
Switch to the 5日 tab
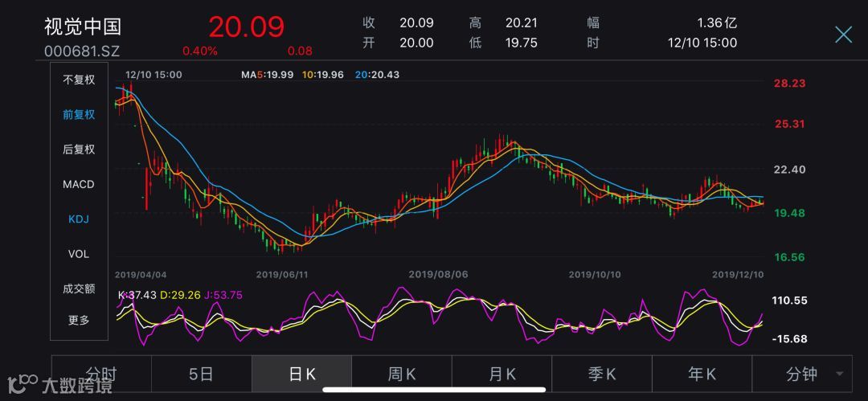click(201, 374)
